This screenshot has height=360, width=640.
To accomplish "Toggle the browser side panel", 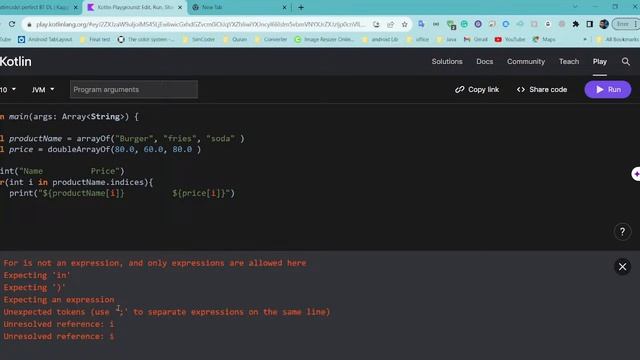I will pyautogui.click(x=589, y=24).
